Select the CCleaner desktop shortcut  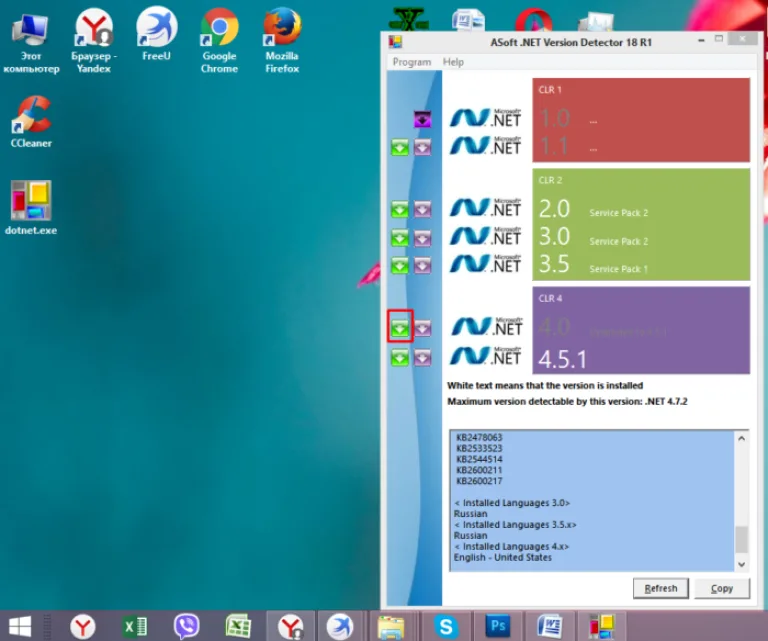click(x=31, y=122)
